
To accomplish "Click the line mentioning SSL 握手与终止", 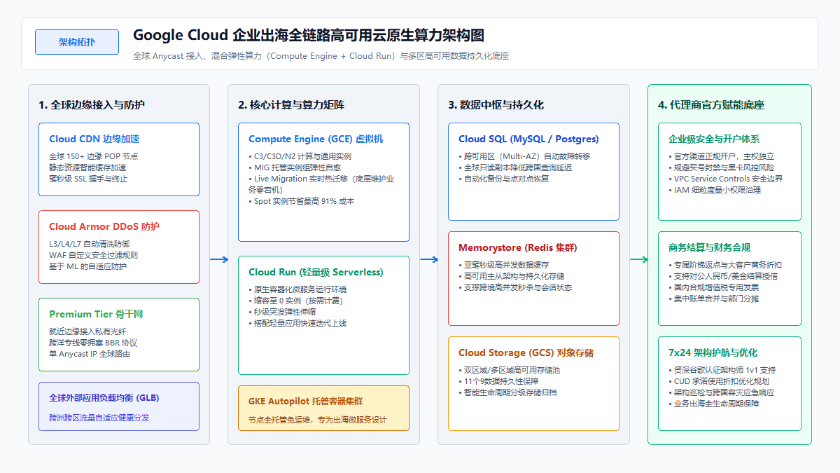I will [x=88, y=179].
